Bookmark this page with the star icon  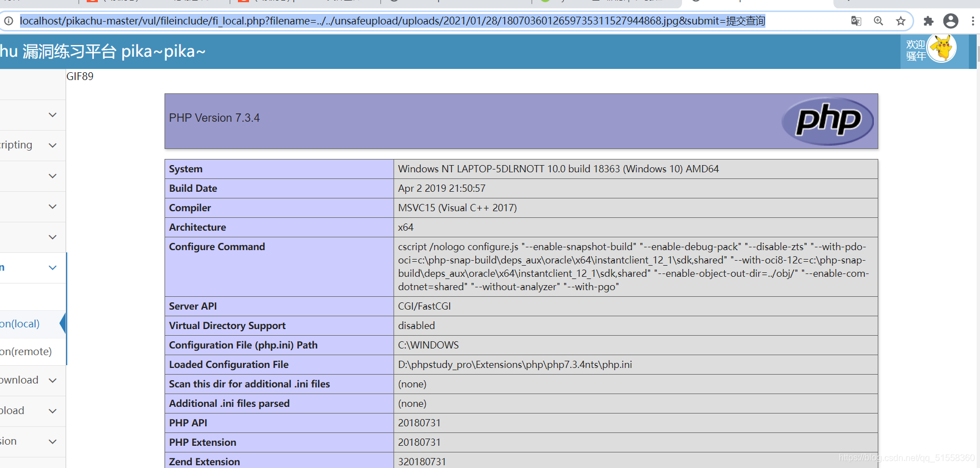coord(901,21)
